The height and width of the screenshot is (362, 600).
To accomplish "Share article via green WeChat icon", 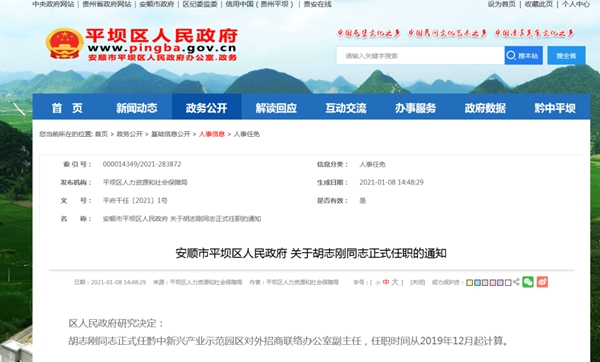I will pyautogui.click(x=528, y=282).
